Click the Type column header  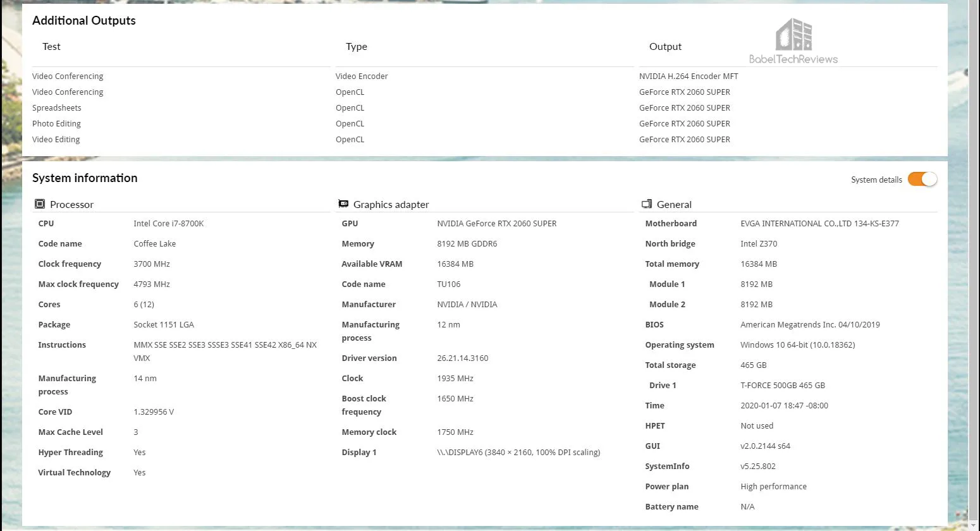click(357, 47)
